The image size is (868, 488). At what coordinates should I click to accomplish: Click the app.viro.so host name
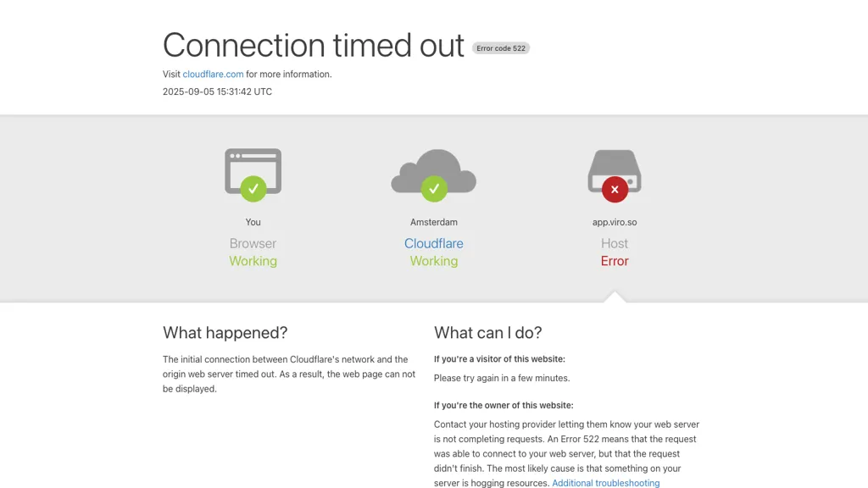[x=615, y=222]
